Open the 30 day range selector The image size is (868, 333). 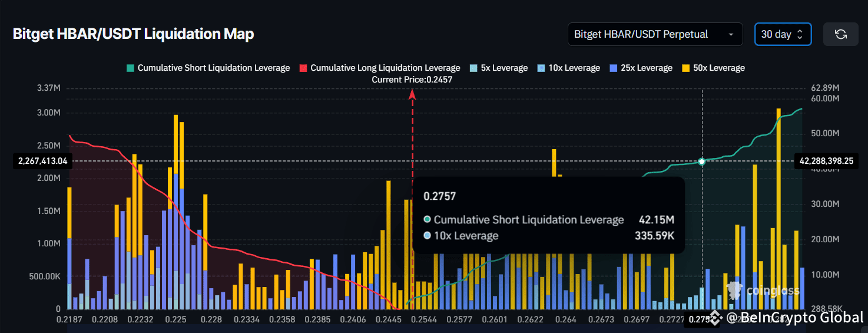click(x=783, y=34)
